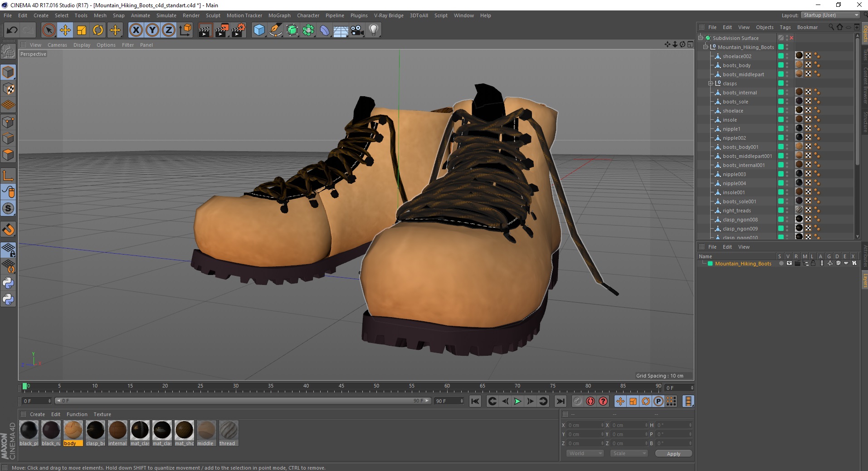This screenshot has height=471, width=868.
Task: Collapse the Mountain_Hiking_Boots null
Action: coord(706,47)
